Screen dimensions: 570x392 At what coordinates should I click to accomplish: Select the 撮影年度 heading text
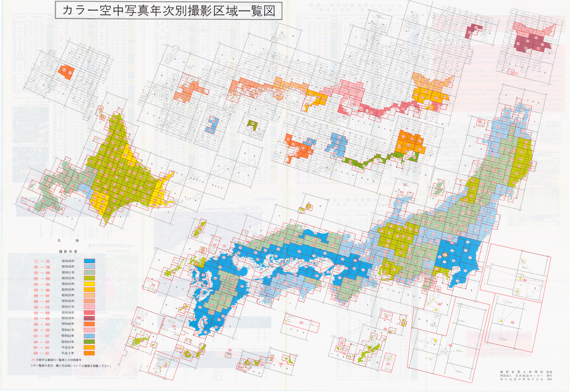click(68, 252)
